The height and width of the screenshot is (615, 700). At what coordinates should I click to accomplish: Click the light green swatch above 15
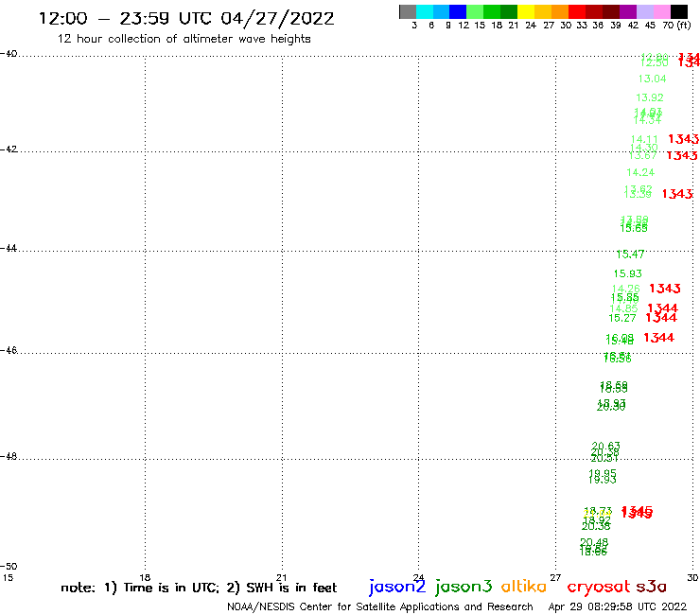click(475, 12)
